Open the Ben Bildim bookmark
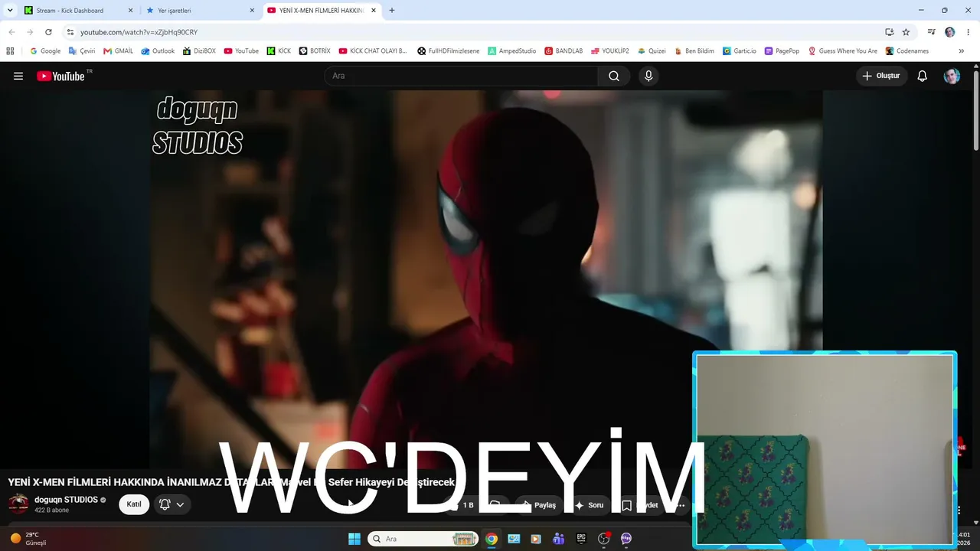Image resolution: width=980 pixels, height=551 pixels. pos(694,51)
